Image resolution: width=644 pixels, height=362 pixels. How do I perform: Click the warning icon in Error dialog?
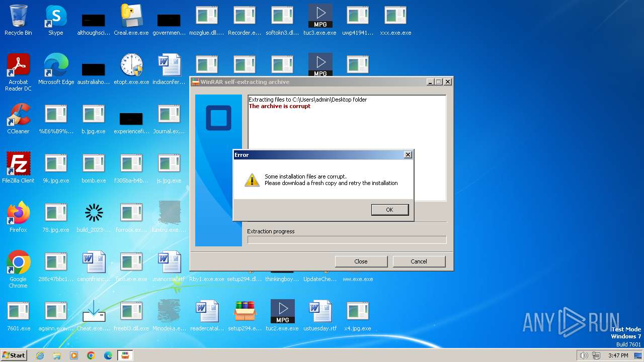tap(252, 180)
